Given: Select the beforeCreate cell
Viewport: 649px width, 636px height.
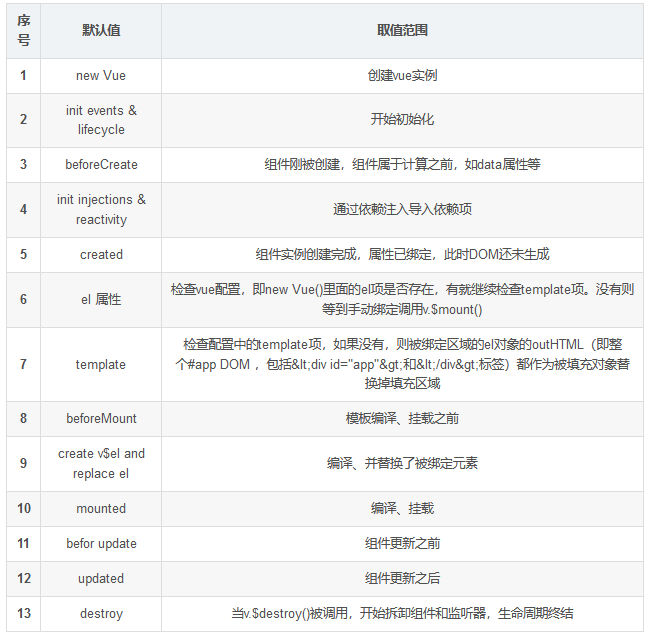Looking at the screenshot, I should click(x=101, y=165).
